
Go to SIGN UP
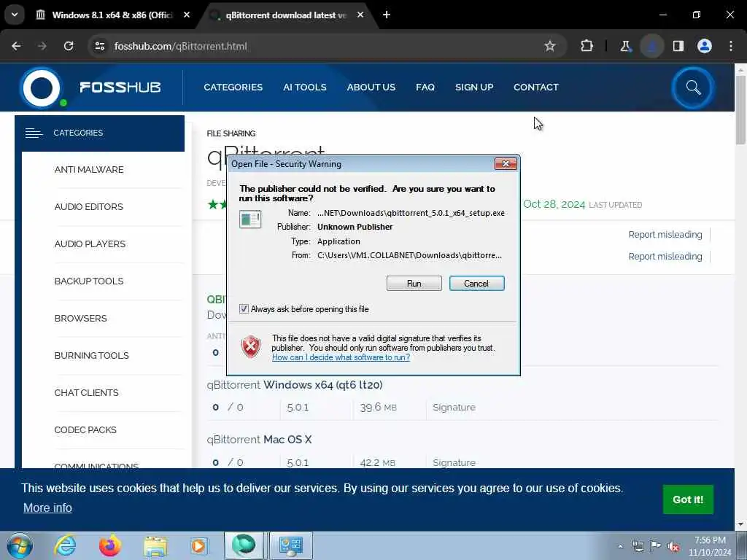474,87
